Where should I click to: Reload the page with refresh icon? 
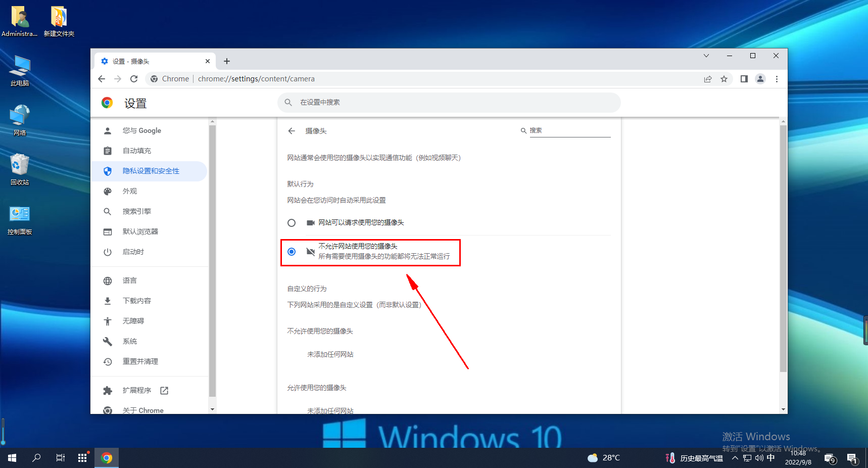pos(134,79)
